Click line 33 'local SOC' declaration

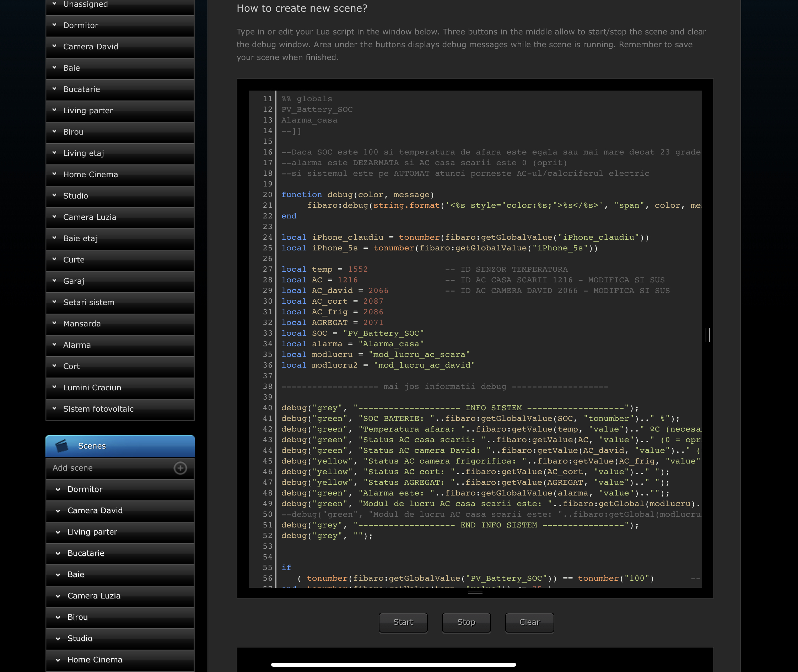click(x=352, y=333)
